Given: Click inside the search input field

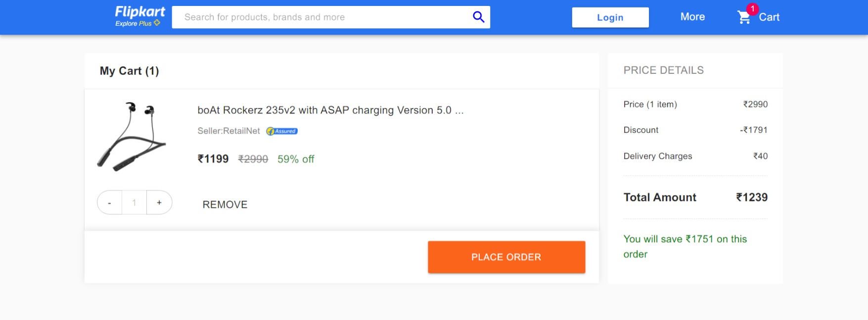Looking at the screenshot, I should [321, 16].
